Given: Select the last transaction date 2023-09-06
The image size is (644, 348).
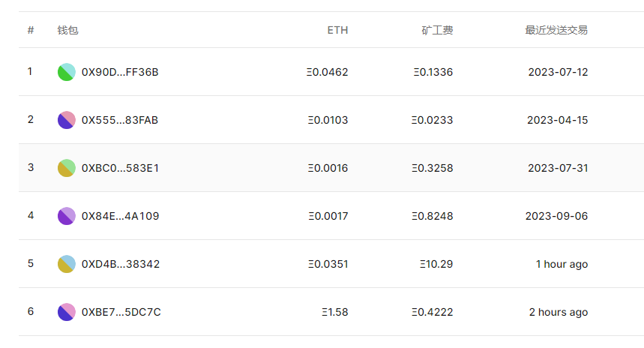Looking at the screenshot, I should point(556,216).
